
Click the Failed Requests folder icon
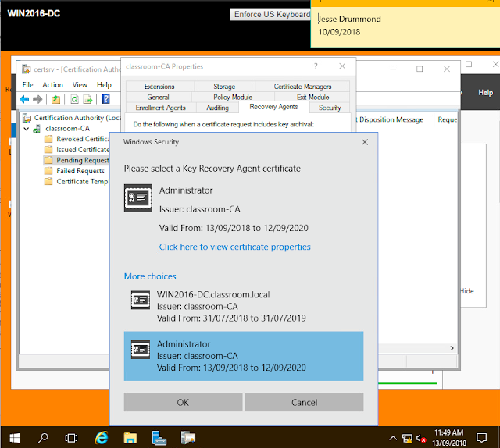(48, 171)
